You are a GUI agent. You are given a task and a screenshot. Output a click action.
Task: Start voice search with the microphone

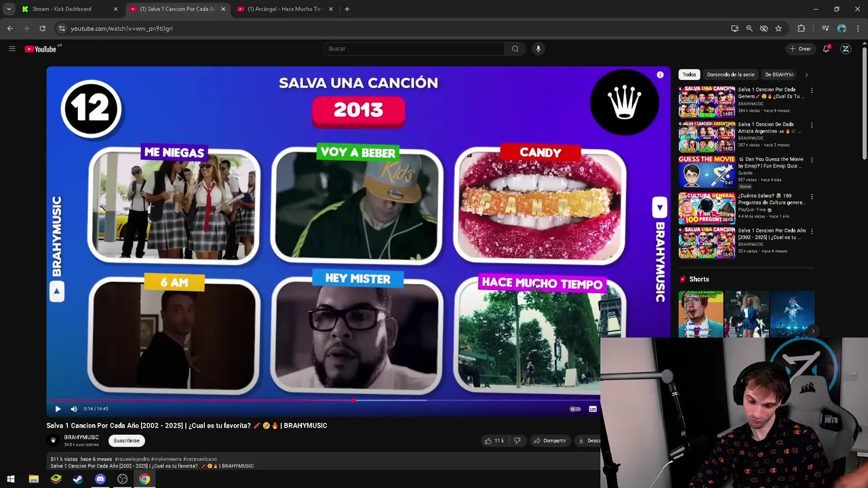click(538, 49)
